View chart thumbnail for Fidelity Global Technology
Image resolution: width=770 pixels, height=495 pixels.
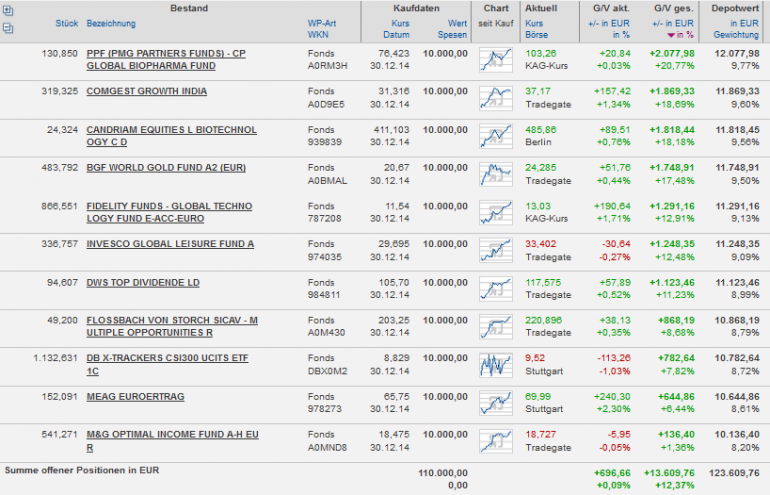point(495,212)
